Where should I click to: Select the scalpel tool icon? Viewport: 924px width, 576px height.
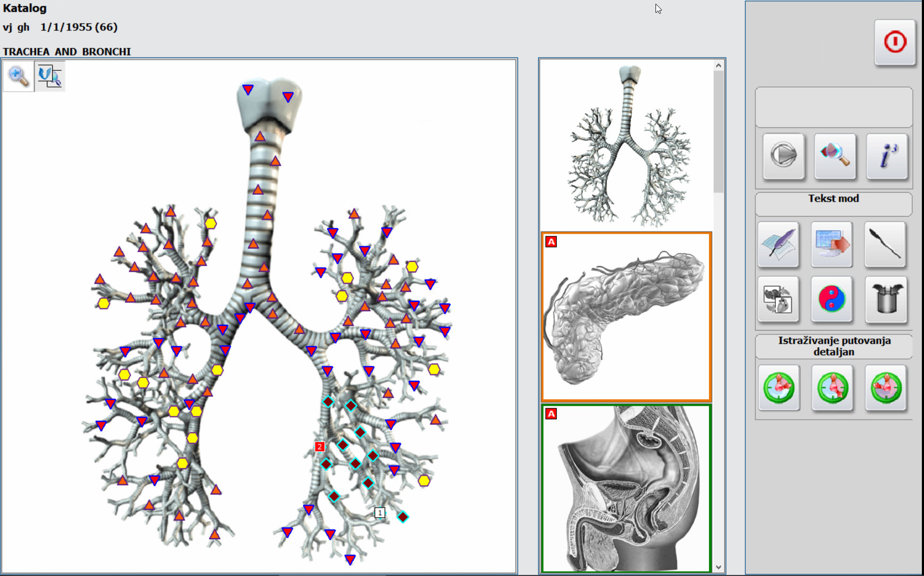(x=885, y=244)
